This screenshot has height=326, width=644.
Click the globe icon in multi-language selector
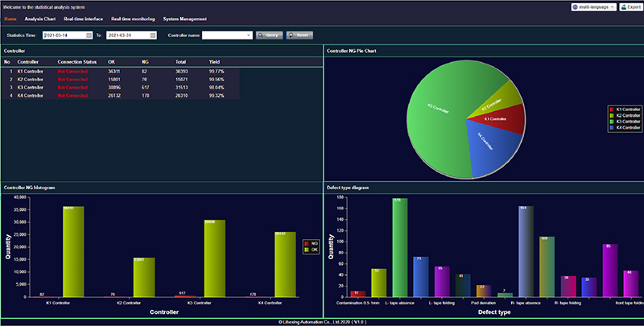tap(574, 6)
